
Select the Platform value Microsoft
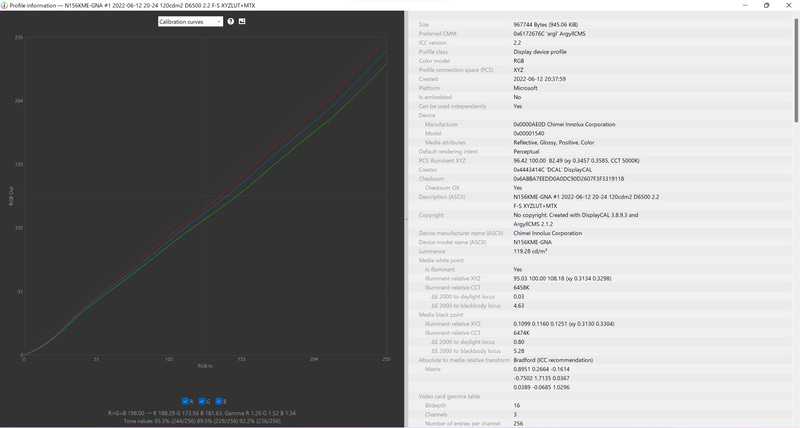coord(526,88)
